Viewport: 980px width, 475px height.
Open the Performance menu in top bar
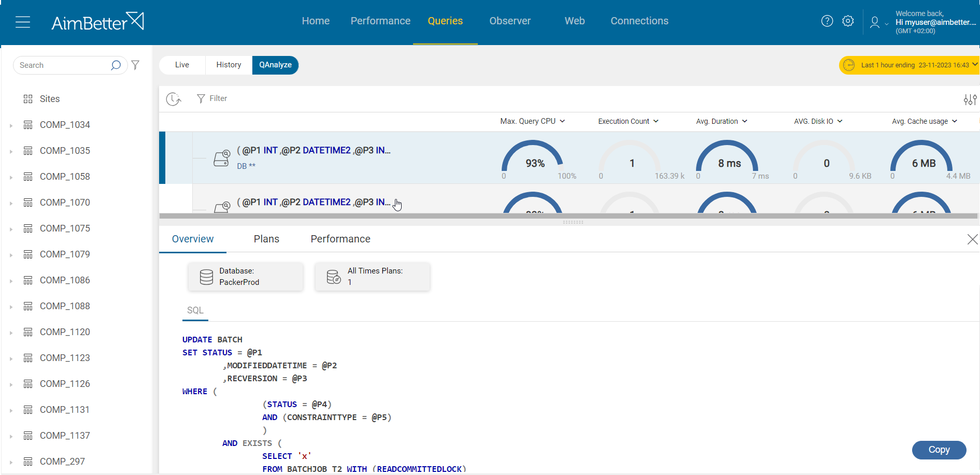pos(380,21)
